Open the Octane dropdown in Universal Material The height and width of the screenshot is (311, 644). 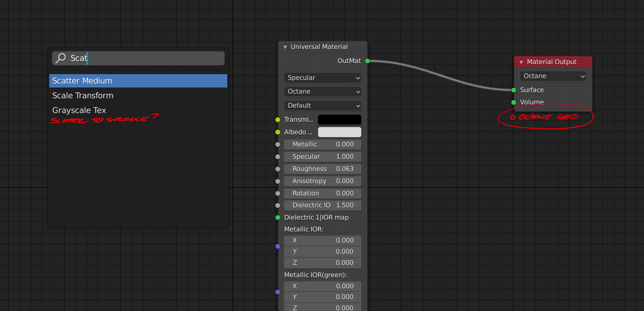[323, 91]
